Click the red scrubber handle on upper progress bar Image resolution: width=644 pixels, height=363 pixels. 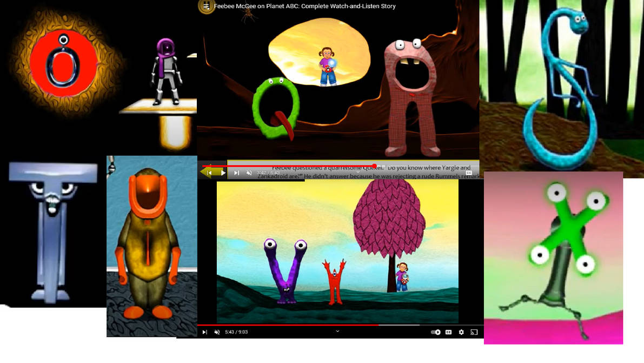374,166
